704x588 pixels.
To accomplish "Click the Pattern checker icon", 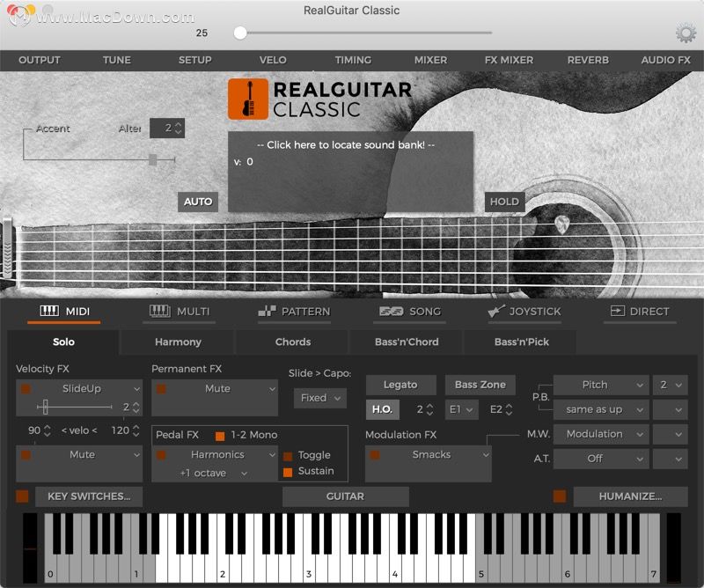I will point(268,311).
